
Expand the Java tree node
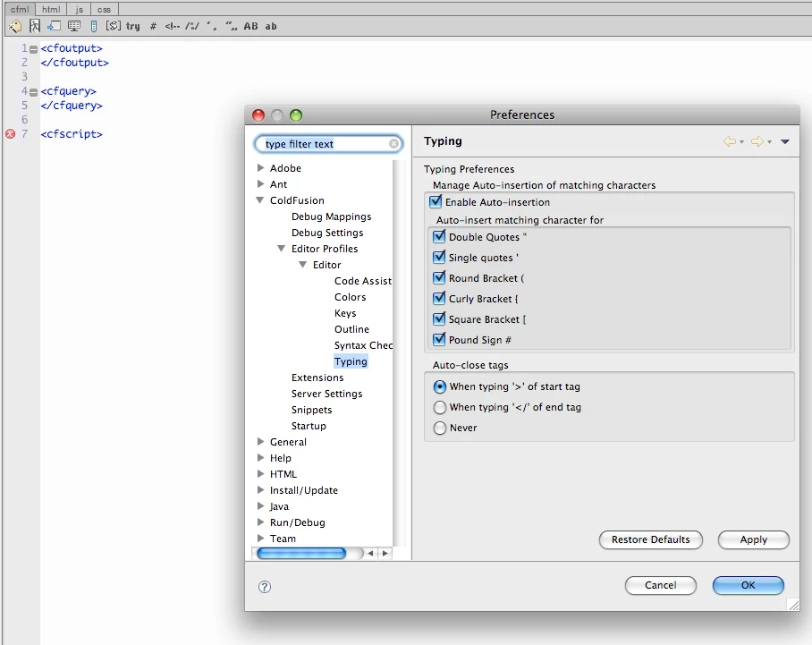point(260,505)
